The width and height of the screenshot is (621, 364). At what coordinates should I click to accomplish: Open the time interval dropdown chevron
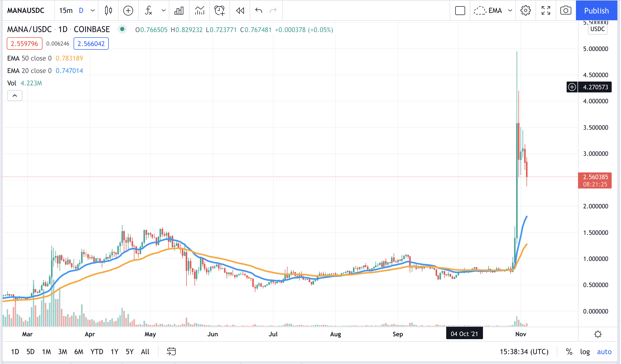click(93, 11)
